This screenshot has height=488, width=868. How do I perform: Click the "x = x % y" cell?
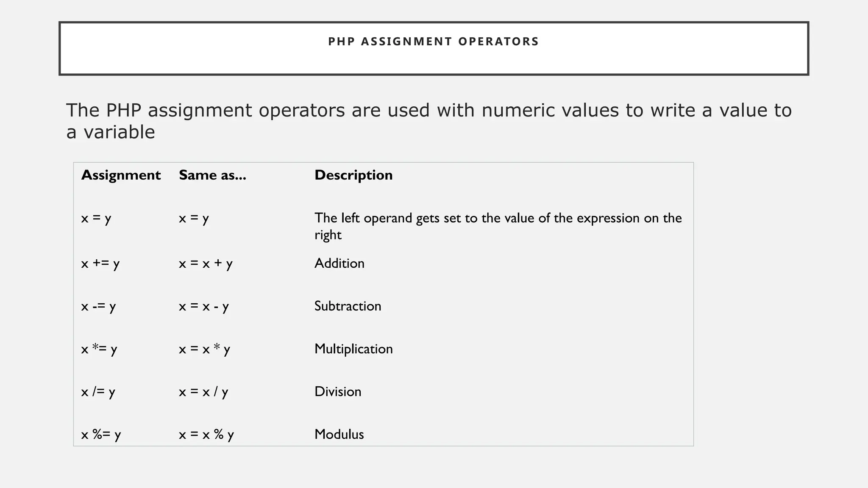tap(206, 435)
